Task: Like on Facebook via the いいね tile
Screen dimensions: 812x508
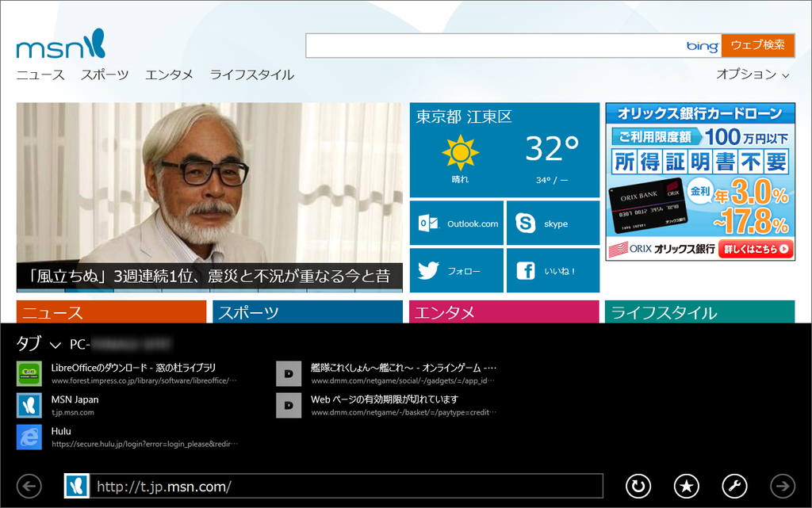Action: point(553,269)
